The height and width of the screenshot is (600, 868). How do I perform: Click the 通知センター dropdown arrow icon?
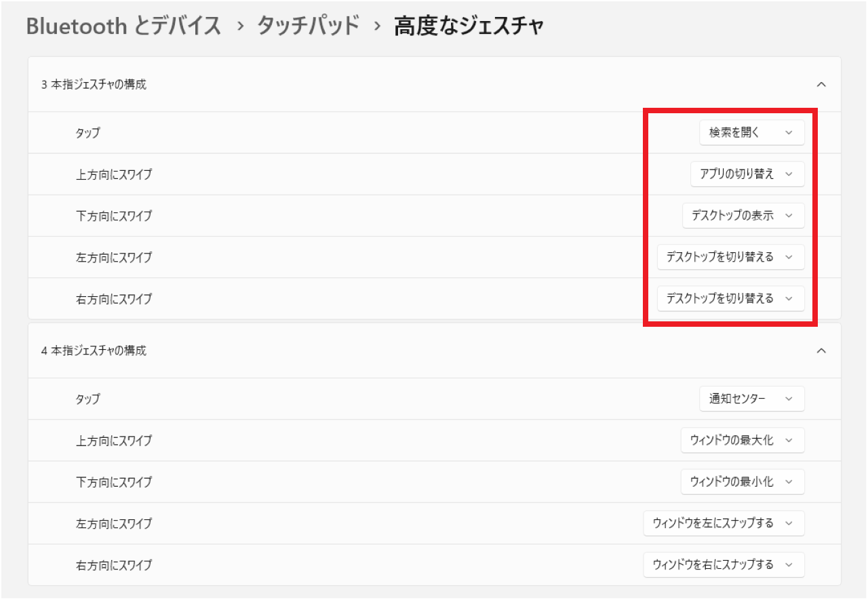790,399
